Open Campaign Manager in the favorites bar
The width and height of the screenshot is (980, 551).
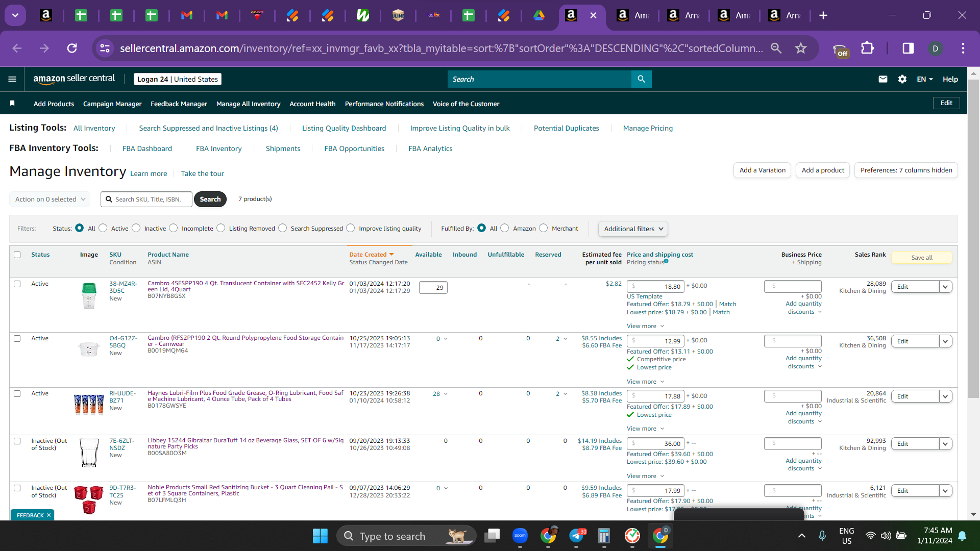(112, 104)
